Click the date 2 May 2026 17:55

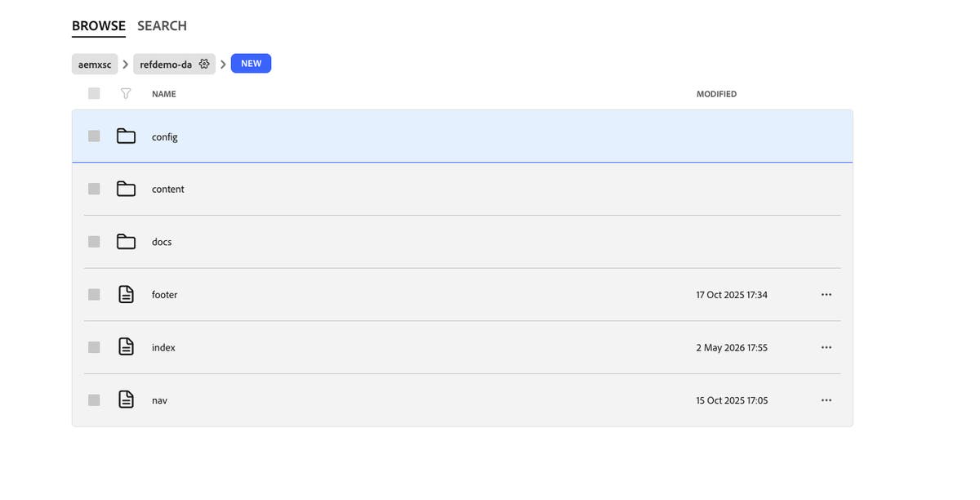pyautogui.click(x=732, y=348)
